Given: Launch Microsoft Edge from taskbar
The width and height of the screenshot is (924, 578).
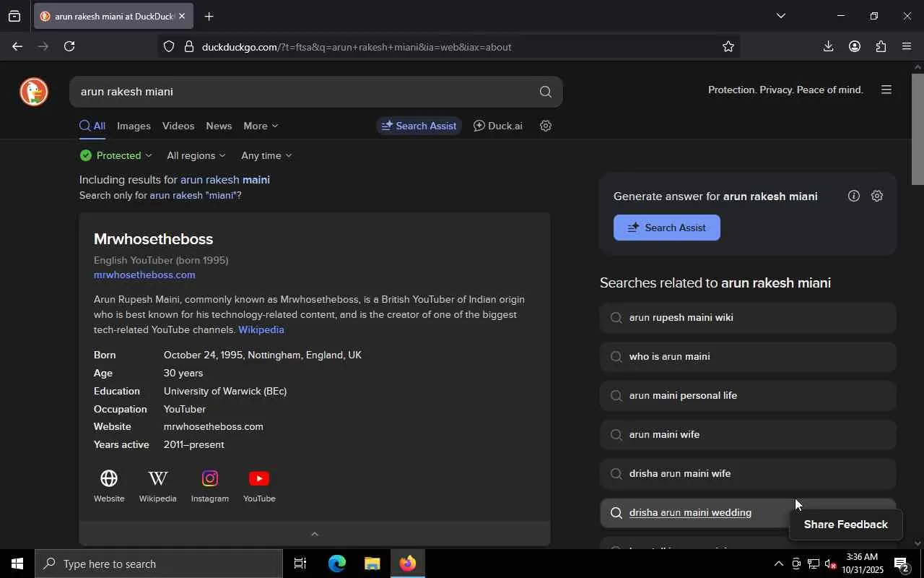Looking at the screenshot, I should pyautogui.click(x=336, y=564).
